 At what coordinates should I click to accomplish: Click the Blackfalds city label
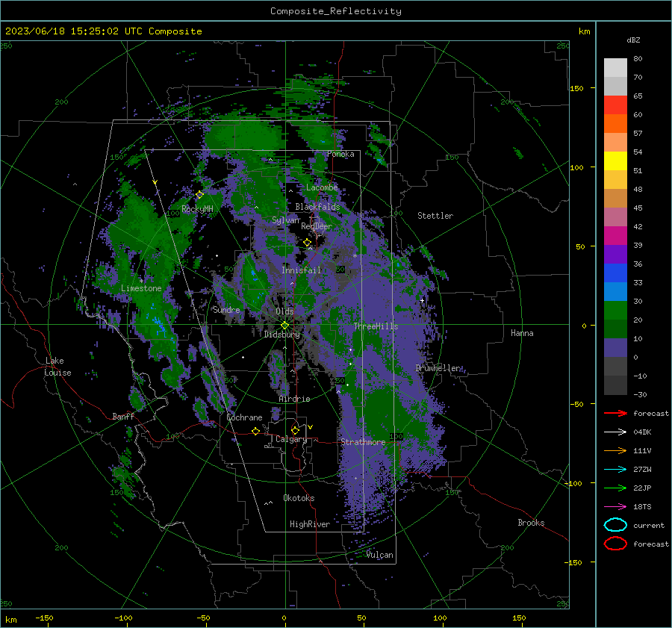click(x=317, y=207)
